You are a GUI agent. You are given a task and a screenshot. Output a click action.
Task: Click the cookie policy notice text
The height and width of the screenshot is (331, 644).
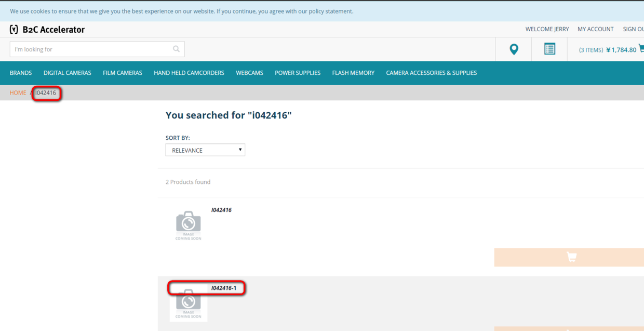(x=182, y=11)
